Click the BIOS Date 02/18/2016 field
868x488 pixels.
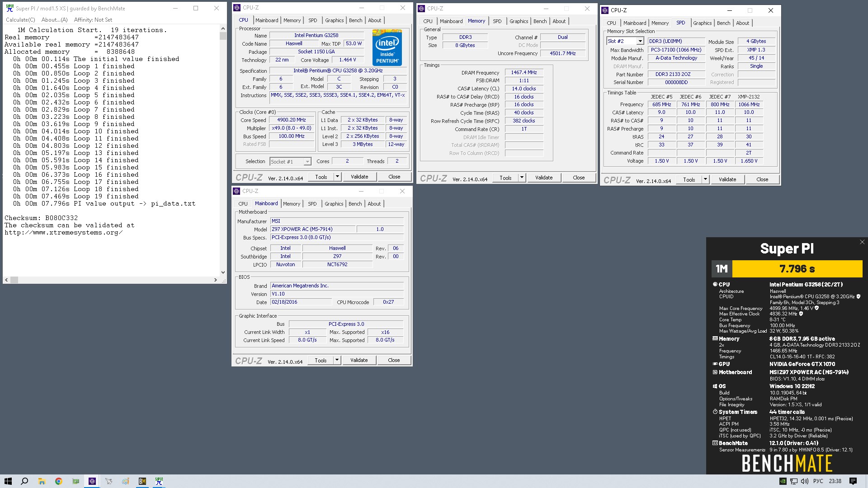click(301, 302)
